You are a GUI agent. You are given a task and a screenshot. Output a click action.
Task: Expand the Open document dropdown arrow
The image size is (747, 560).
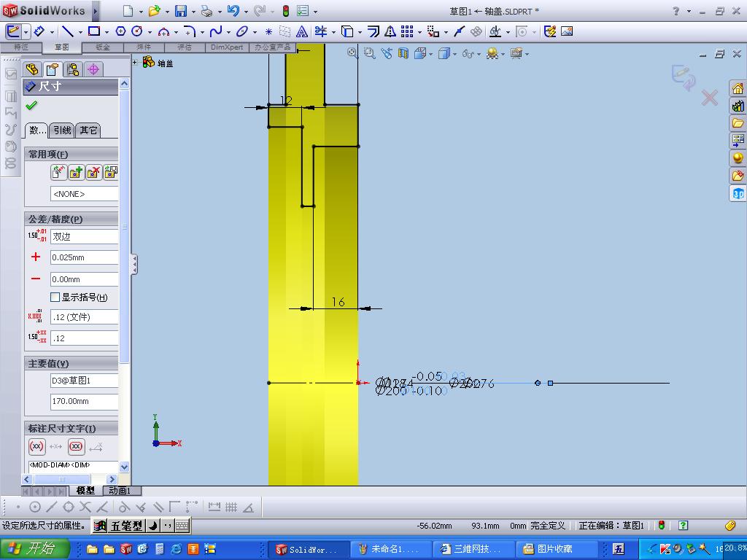[167, 12]
